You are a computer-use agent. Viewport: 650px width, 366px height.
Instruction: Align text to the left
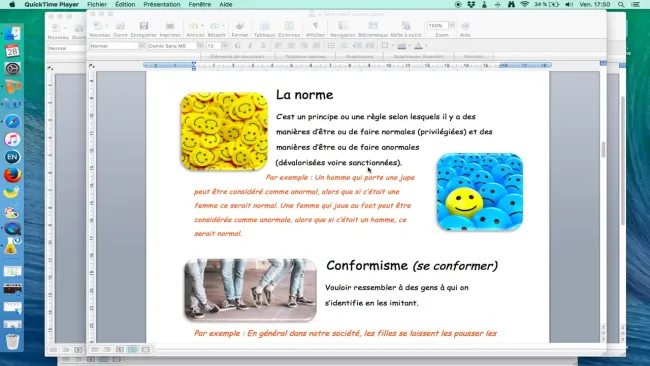click(278, 46)
